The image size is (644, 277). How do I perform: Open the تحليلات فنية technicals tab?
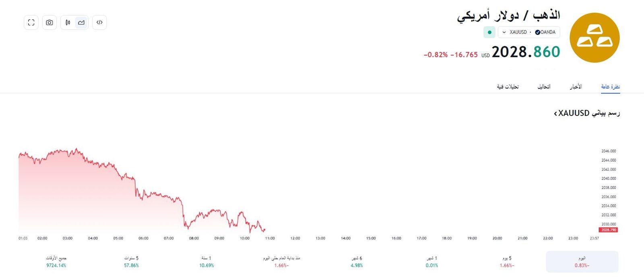pyautogui.click(x=508, y=86)
